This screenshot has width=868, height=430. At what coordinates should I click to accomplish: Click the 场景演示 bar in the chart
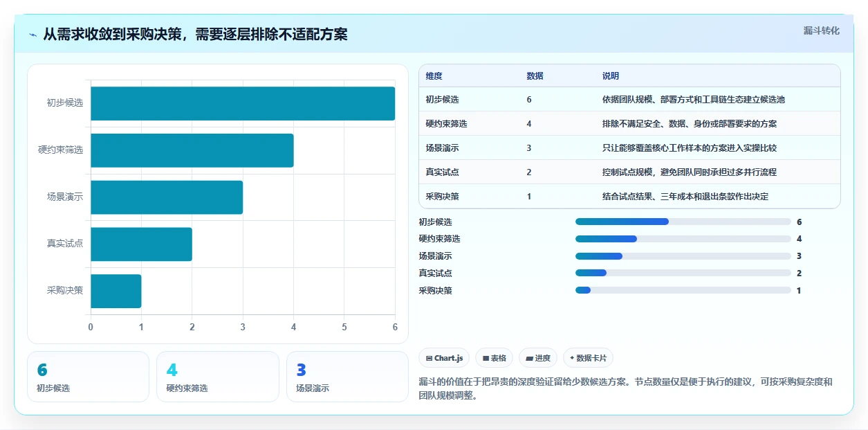tap(167, 197)
